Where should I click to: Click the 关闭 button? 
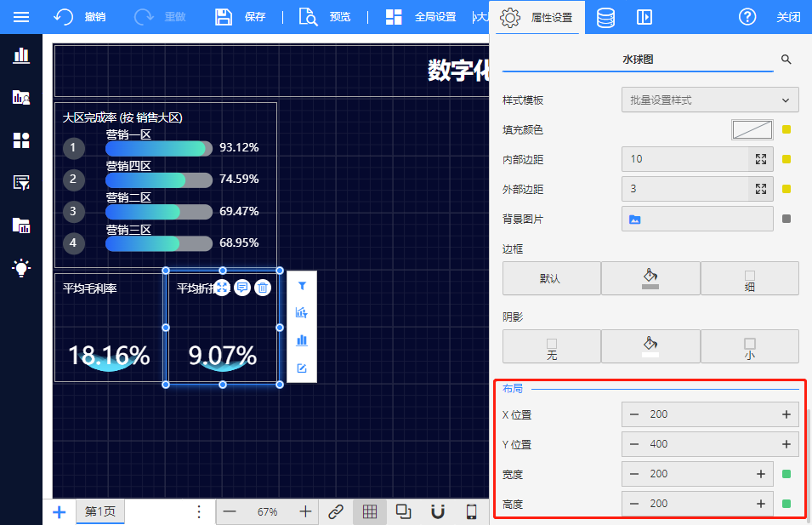pyautogui.click(x=788, y=17)
